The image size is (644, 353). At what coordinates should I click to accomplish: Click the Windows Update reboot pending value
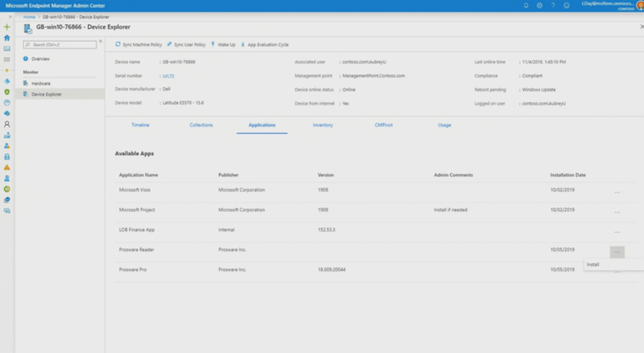539,89
